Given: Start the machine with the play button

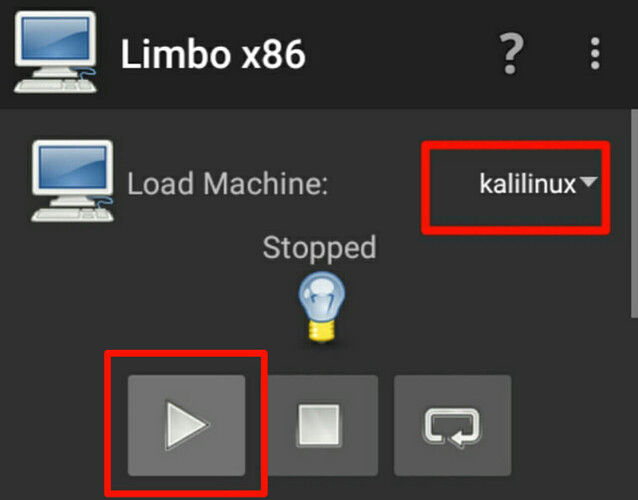Looking at the screenshot, I should [186, 425].
